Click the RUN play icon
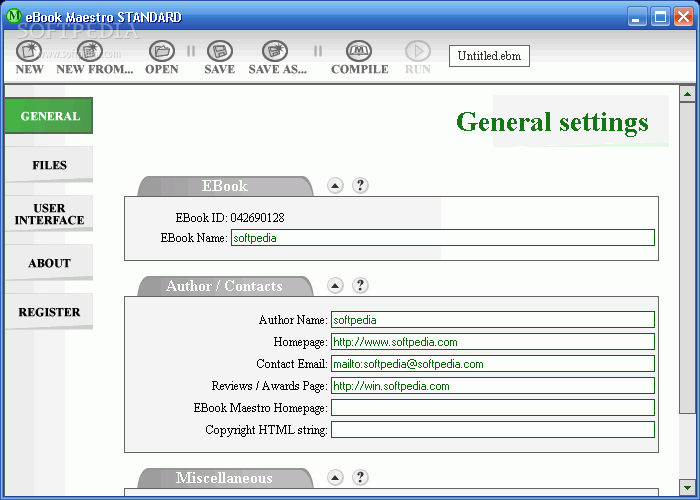The width and height of the screenshot is (700, 500). click(418, 51)
